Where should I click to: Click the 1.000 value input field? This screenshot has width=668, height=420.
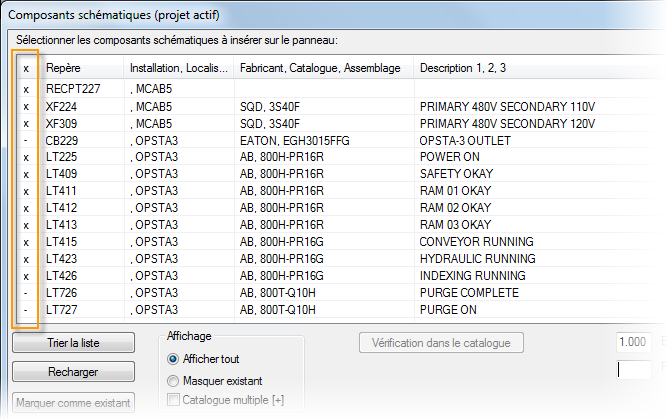[x=635, y=342]
